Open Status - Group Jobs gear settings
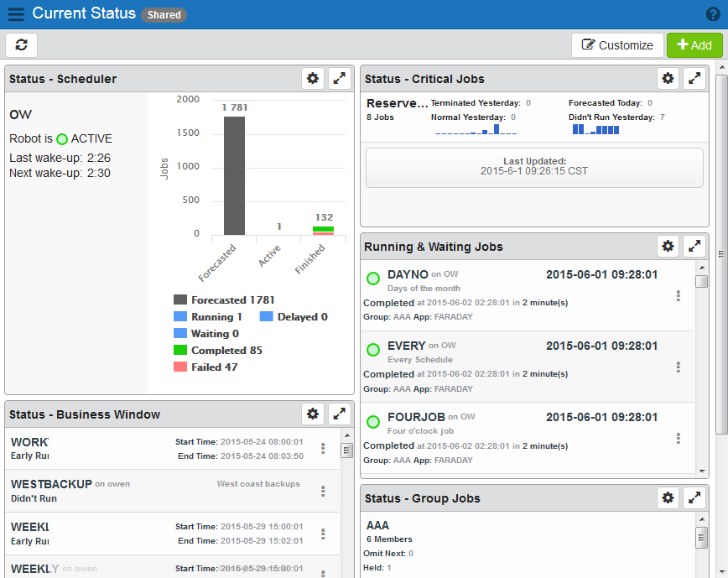Image resolution: width=728 pixels, height=578 pixels. (x=668, y=498)
